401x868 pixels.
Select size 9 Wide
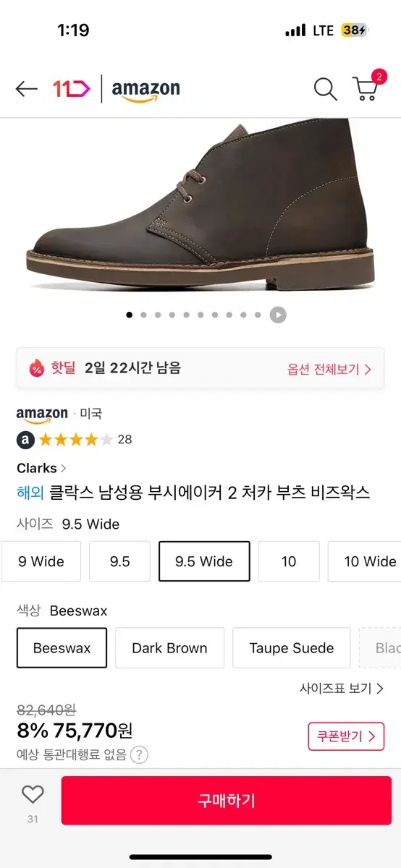[41, 561]
